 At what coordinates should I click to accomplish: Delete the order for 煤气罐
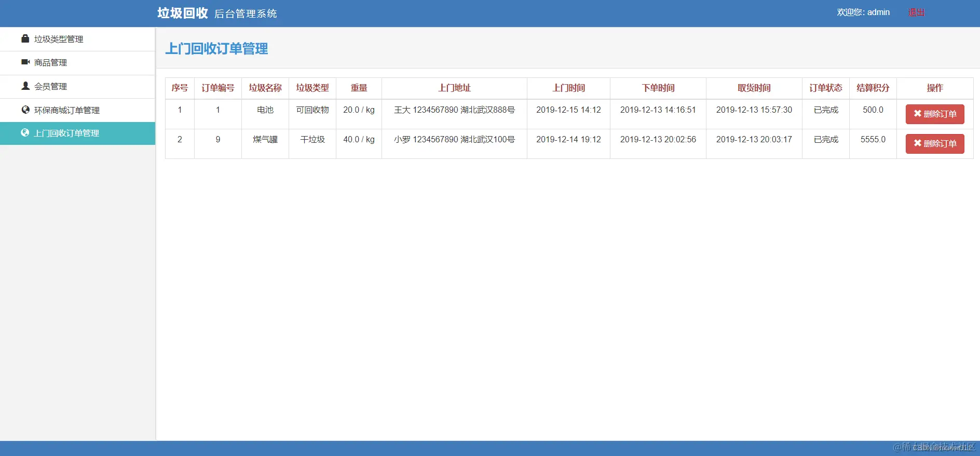pos(935,144)
